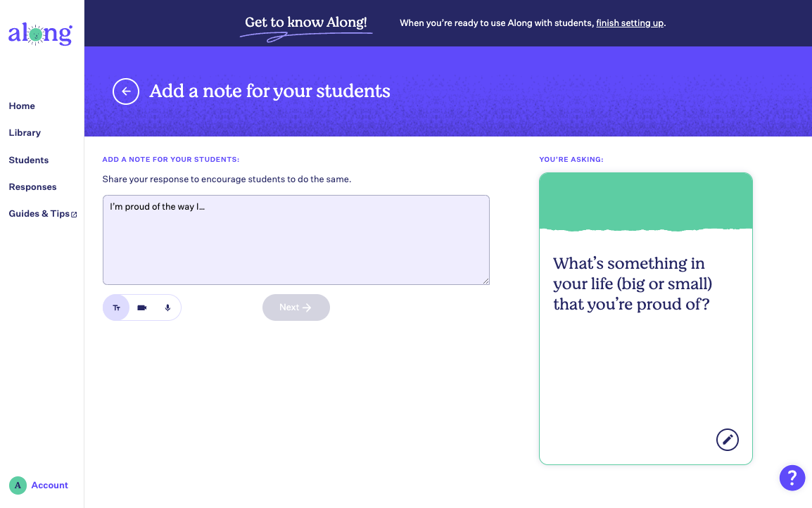Viewport: 812px width, 508px height.
Task: Click the back arrow circle icon
Action: 126,91
